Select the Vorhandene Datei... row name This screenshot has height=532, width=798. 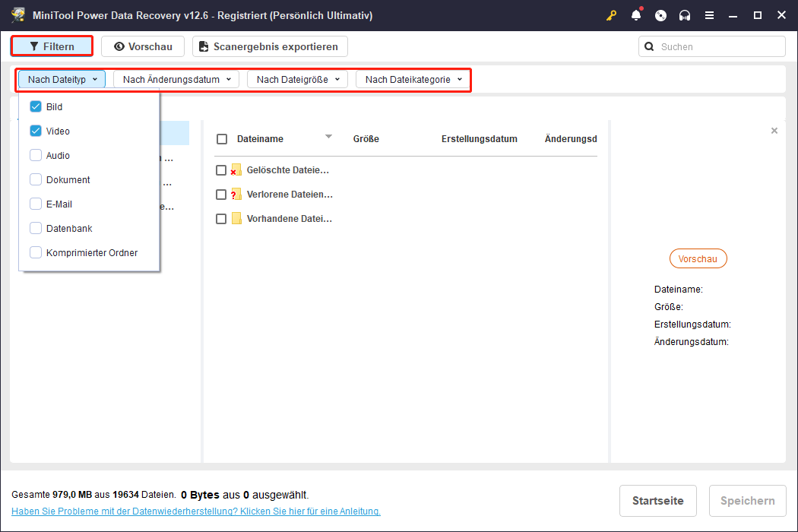click(289, 219)
